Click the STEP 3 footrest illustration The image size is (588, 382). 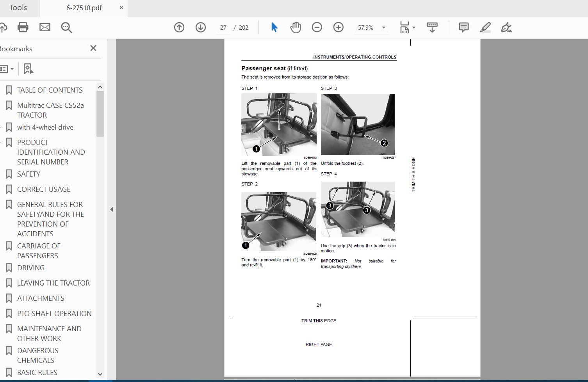(358, 124)
